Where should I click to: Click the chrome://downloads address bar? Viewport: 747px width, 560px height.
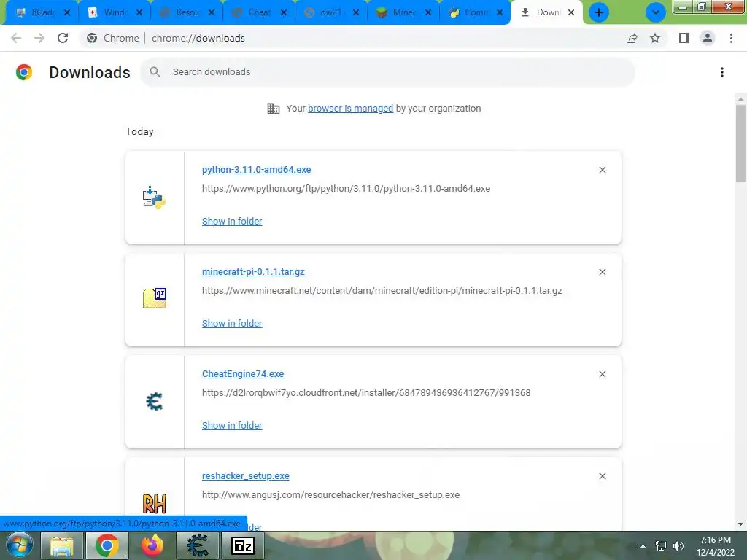350,38
